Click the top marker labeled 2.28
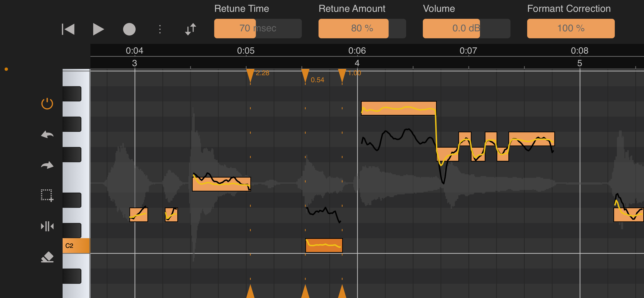The image size is (644, 298). [250, 76]
